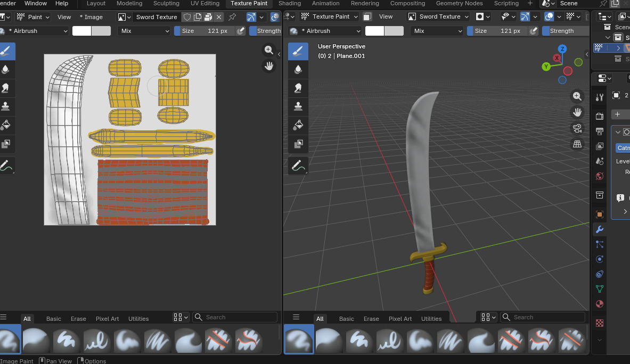Open the Texture Paint mode dropdown

[x=329, y=16]
